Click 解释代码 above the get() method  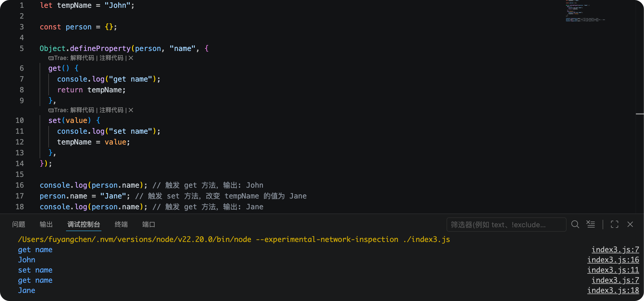tap(82, 58)
